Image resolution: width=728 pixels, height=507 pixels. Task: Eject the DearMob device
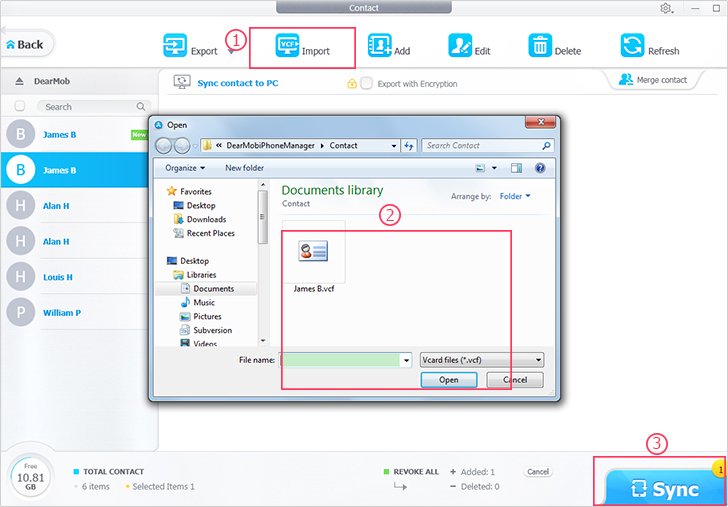coord(19,81)
